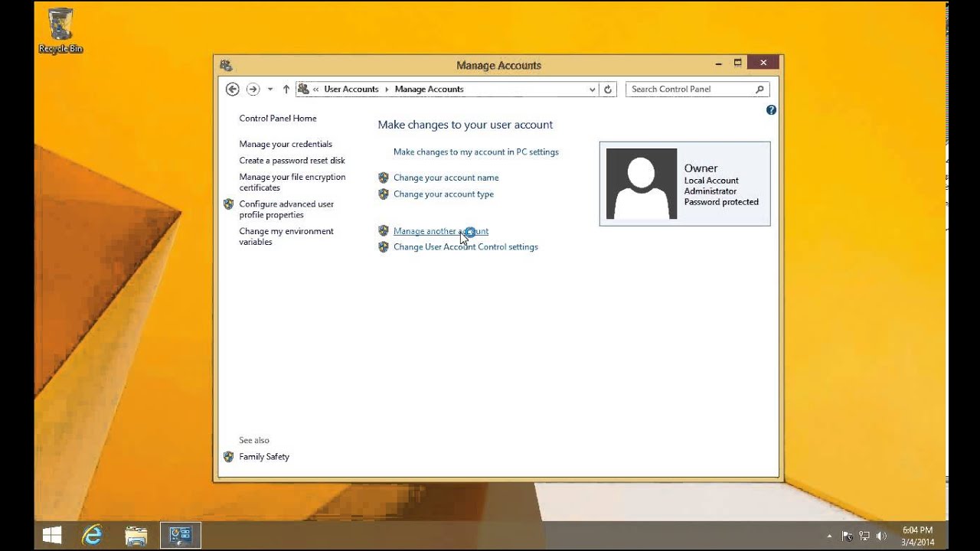Click the double chevron in address bar
The image size is (980, 551).
(x=315, y=90)
